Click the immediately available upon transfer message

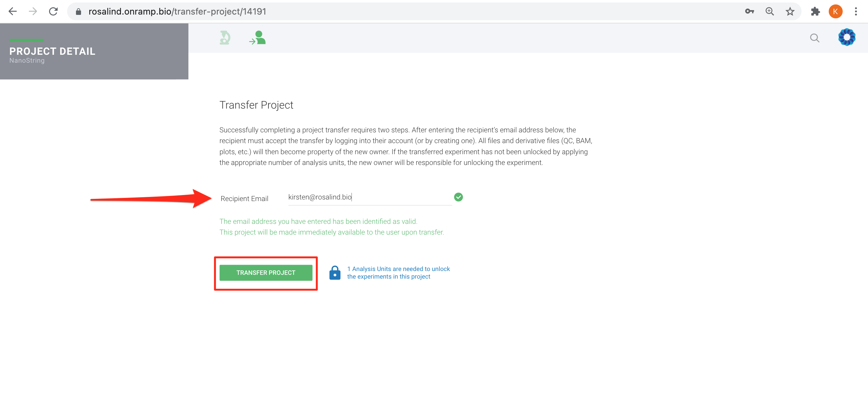331,232
